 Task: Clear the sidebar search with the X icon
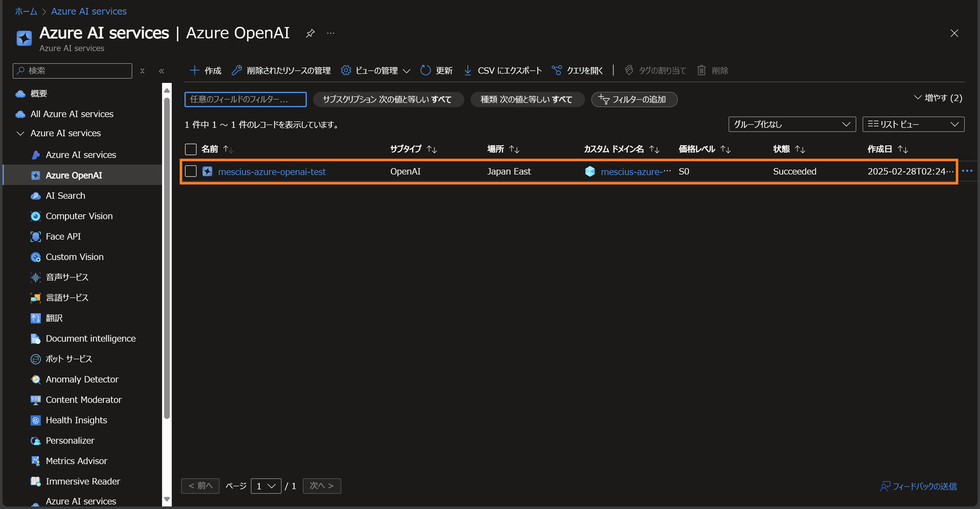click(x=142, y=71)
